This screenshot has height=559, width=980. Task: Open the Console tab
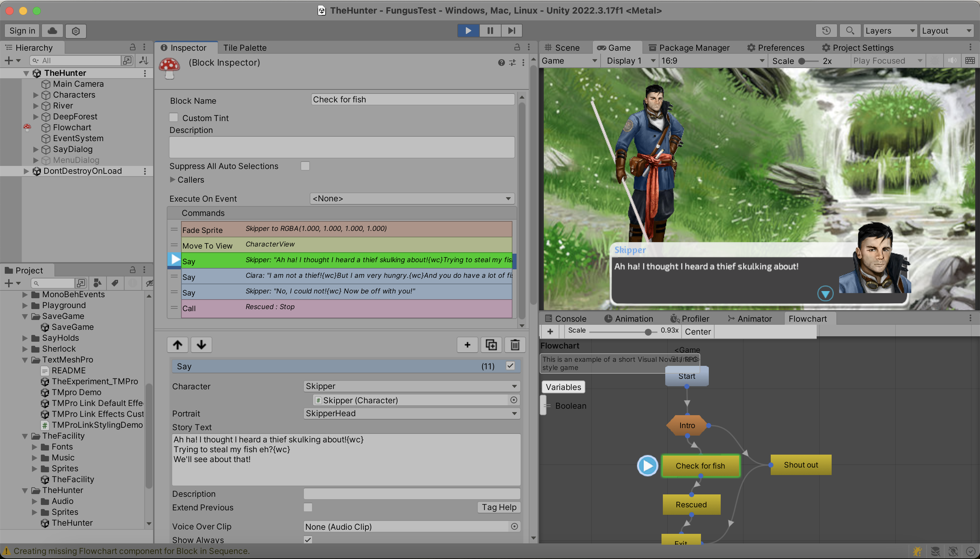(x=566, y=319)
